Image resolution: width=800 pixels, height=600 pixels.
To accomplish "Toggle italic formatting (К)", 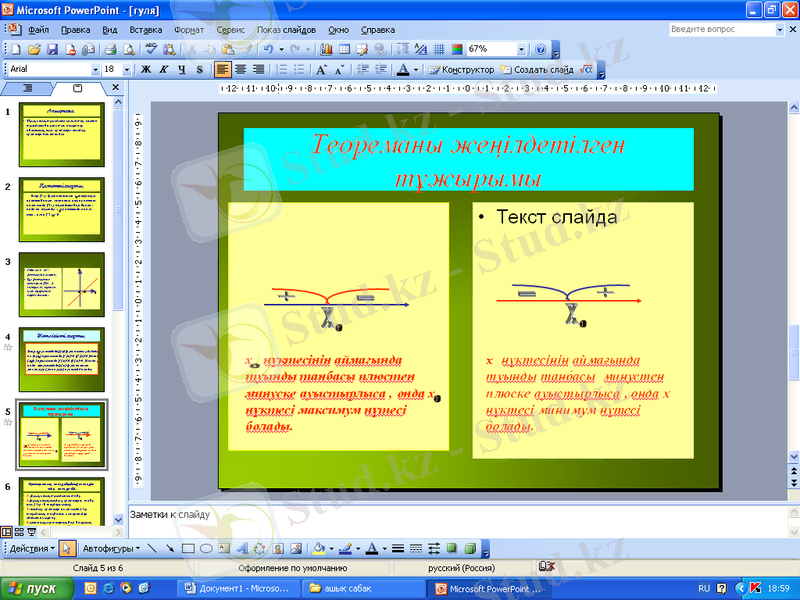I will tap(163, 70).
